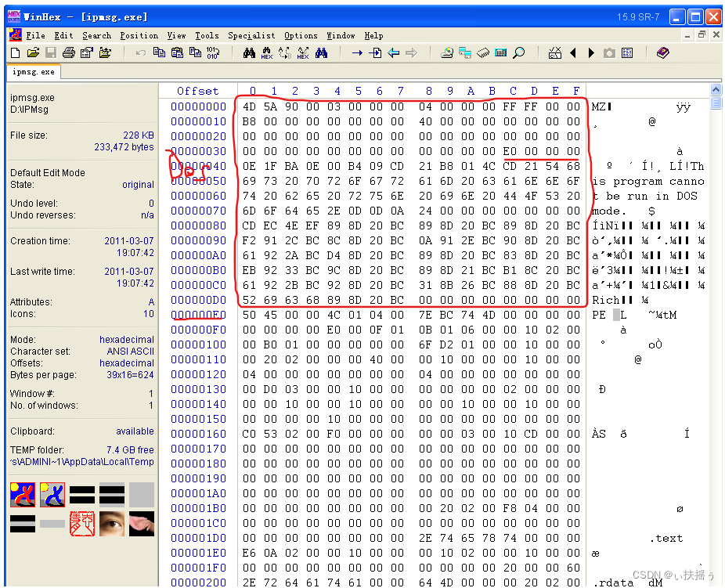Click ".text" in the ASCII column
725x588 pixels.
click(x=665, y=539)
